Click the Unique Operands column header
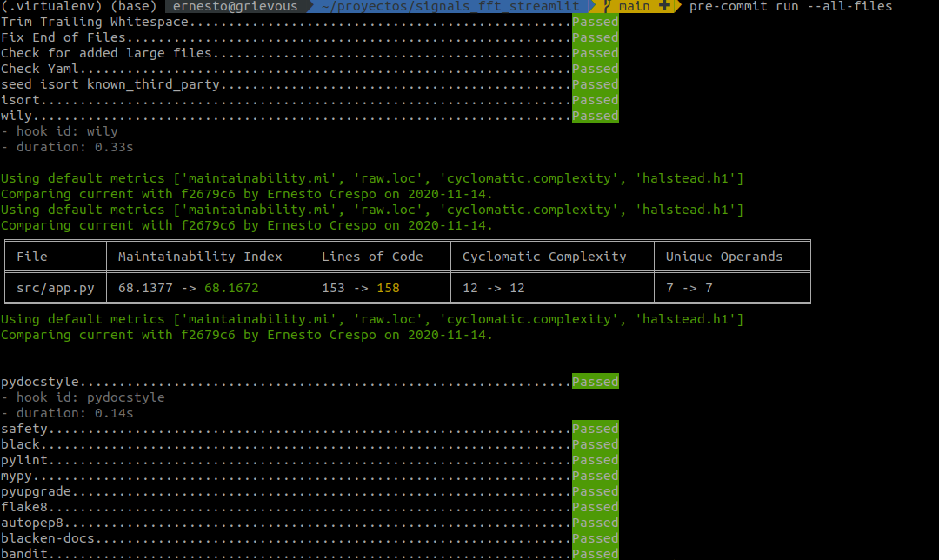939x560 pixels. [724, 257]
